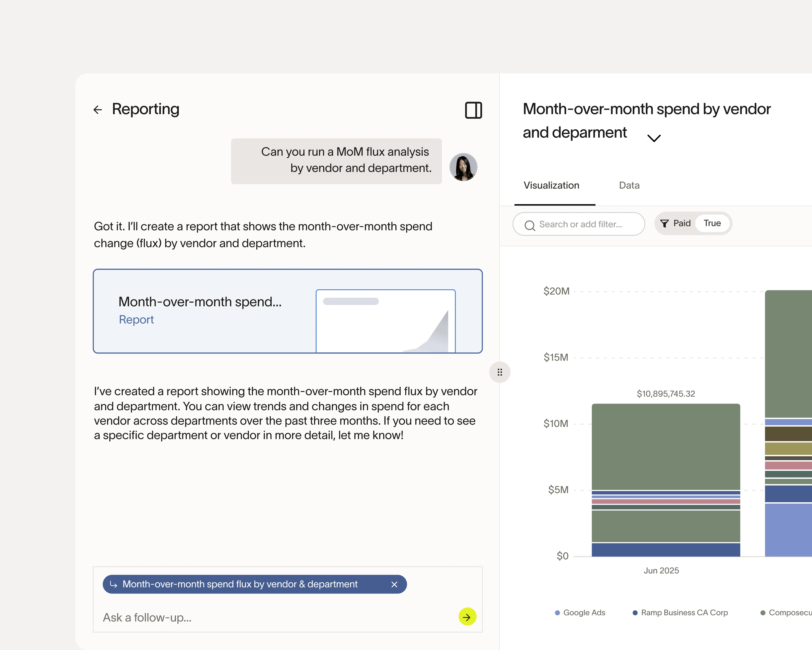Switch the Paid filter from True

[x=712, y=223]
